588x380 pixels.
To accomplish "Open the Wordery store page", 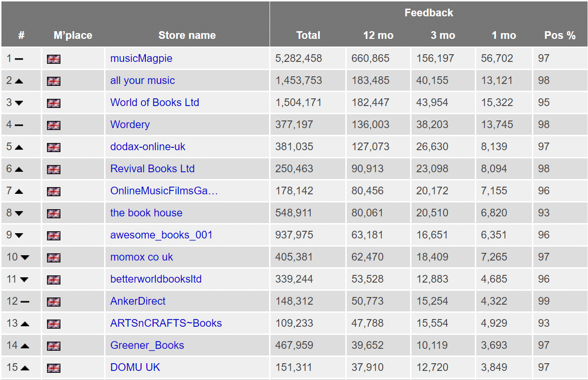I will pyautogui.click(x=130, y=125).
